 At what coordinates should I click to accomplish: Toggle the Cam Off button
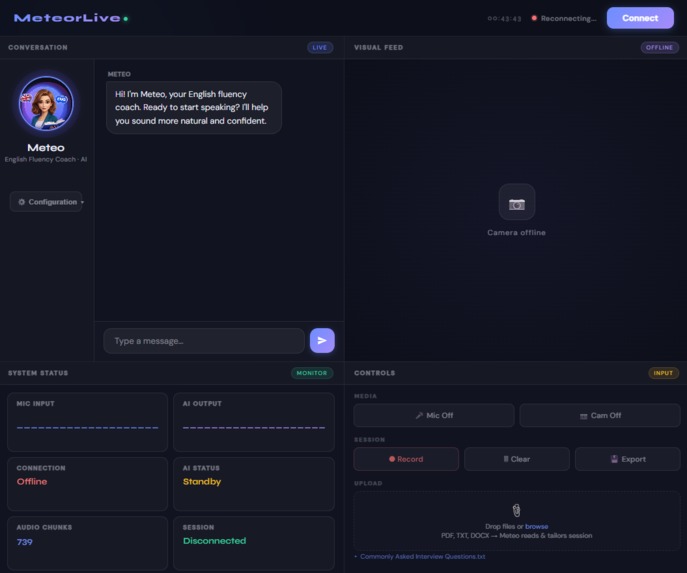pyautogui.click(x=600, y=415)
